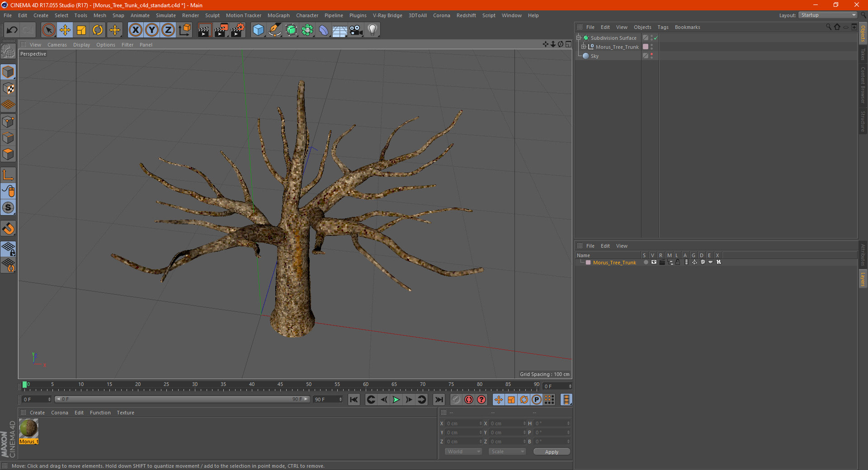Open the Layout Startup dropdown
The image size is (868, 470).
click(828, 15)
